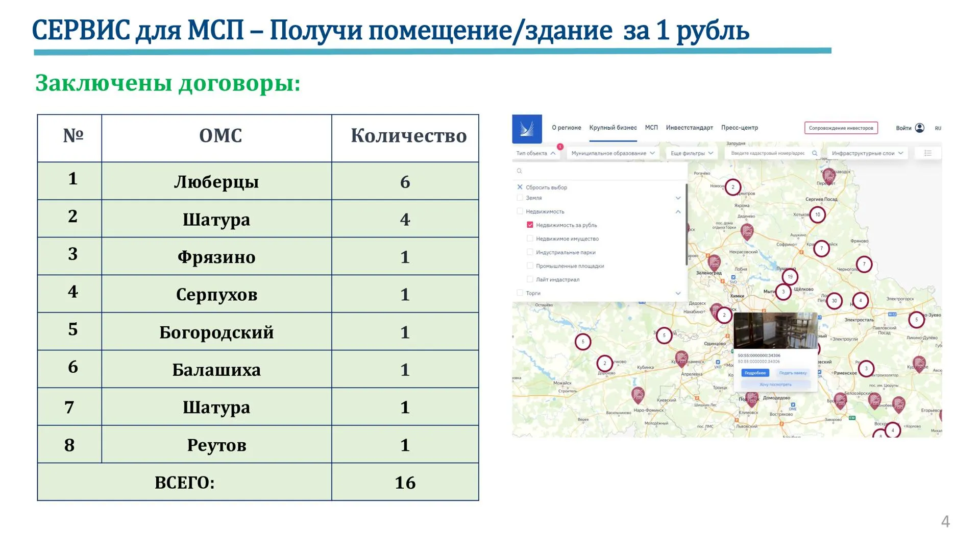Click the magnifier icon in cadastral search field
The height and width of the screenshot is (551, 980).
[815, 153]
